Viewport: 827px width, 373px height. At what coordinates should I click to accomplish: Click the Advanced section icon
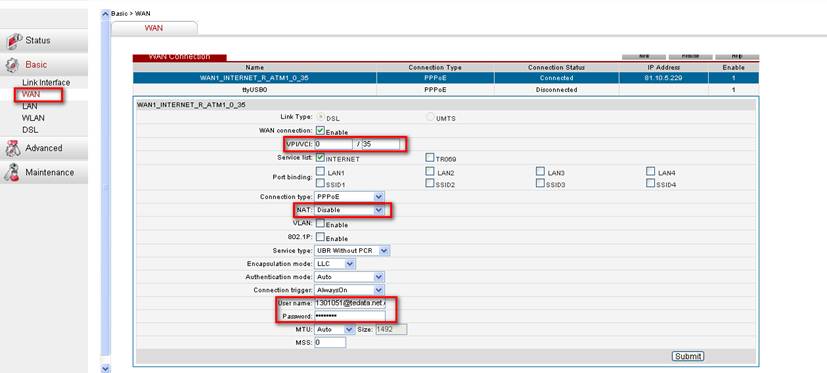(13, 149)
